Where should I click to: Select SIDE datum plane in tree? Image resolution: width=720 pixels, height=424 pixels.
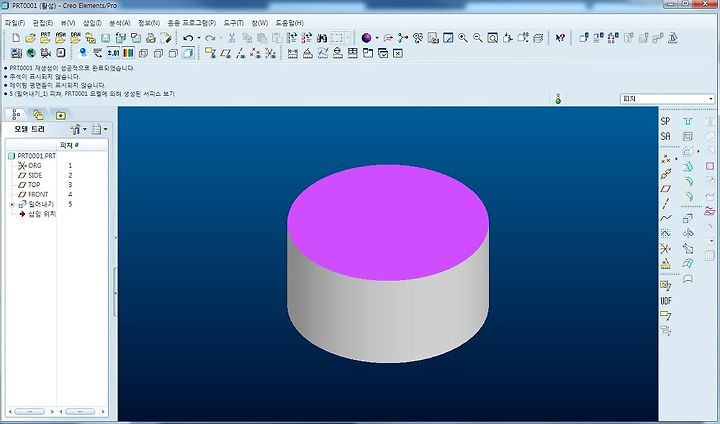pyautogui.click(x=30, y=175)
